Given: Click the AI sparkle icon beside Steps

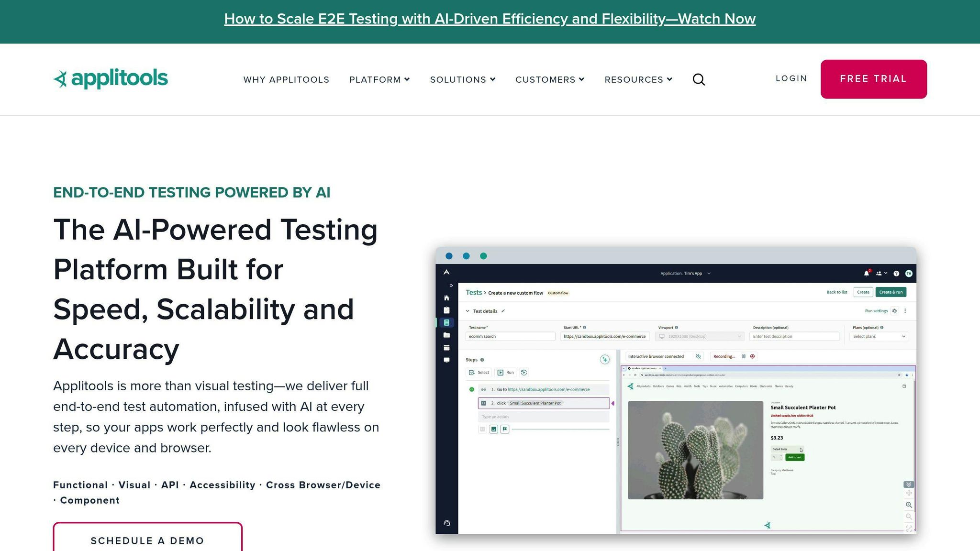Looking at the screenshot, I should coord(605,360).
